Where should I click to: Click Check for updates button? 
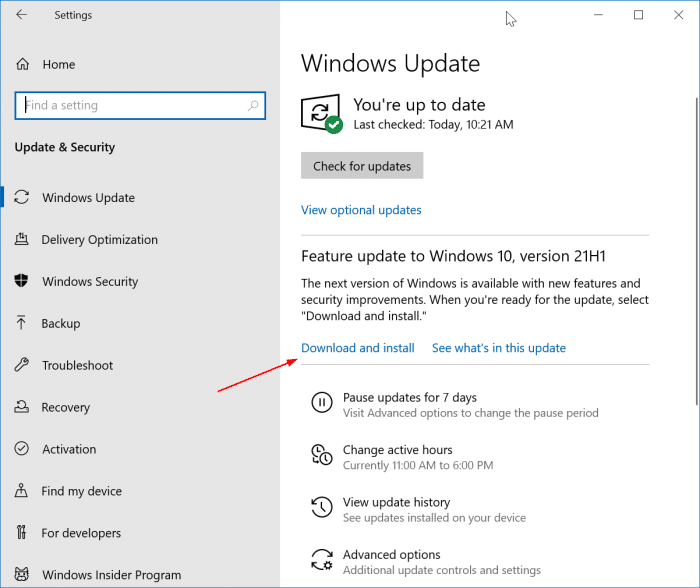point(362,166)
